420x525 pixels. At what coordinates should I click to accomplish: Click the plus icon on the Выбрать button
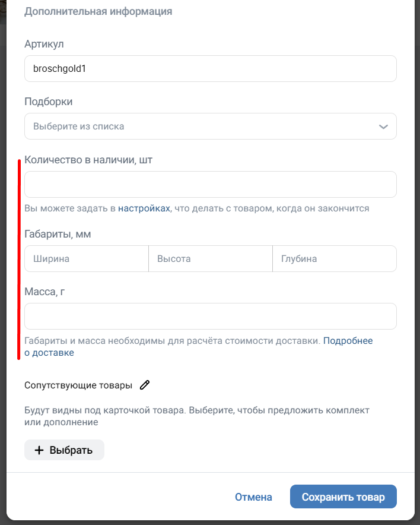coord(39,450)
